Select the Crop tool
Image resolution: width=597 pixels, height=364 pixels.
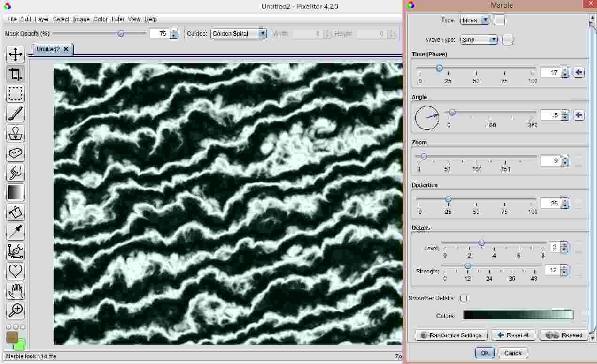pos(16,74)
